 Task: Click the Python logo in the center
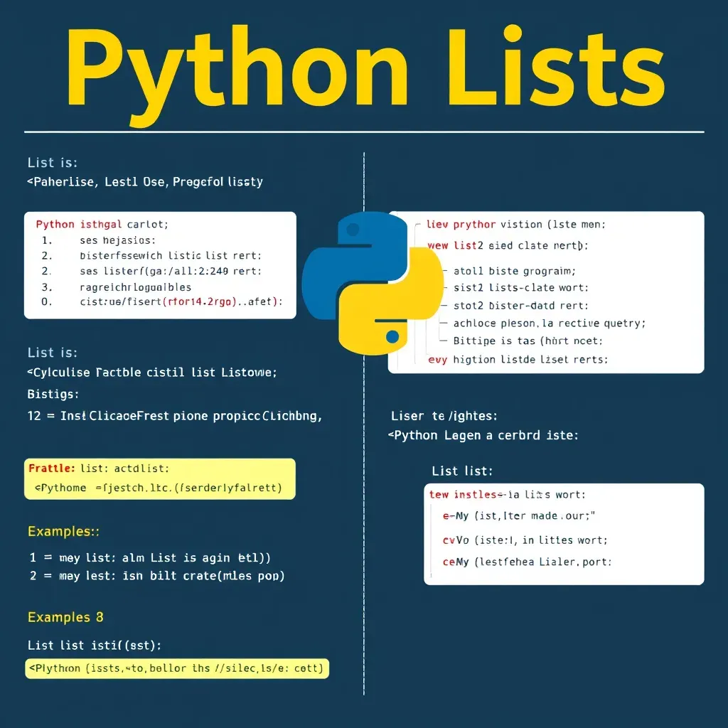[x=373, y=283]
